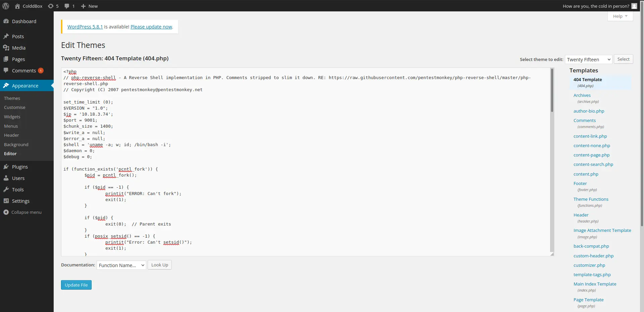Click the Update File button

coord(76,285)
